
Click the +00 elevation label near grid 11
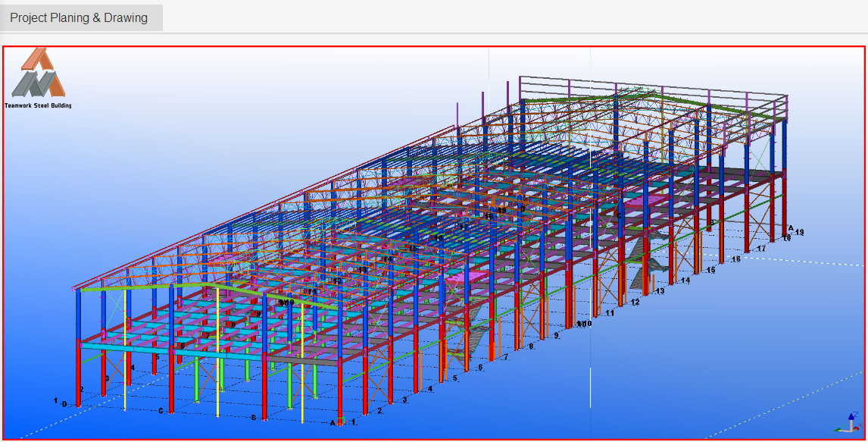[583, 323]
